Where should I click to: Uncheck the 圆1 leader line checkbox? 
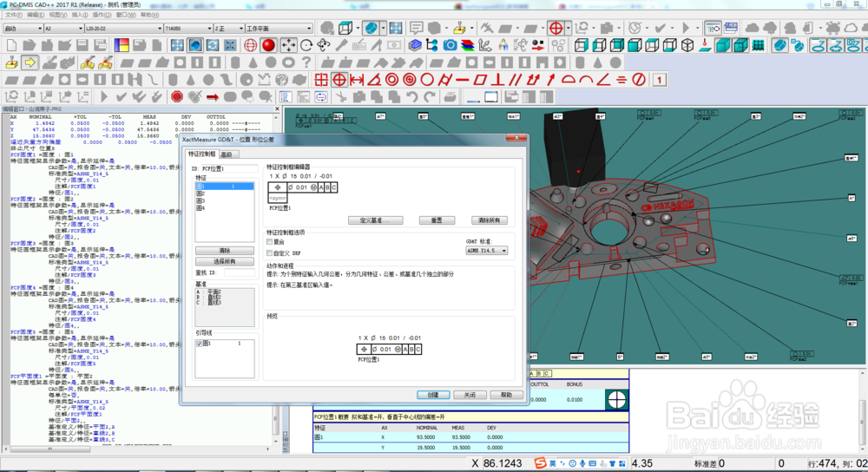pos(200,344)
